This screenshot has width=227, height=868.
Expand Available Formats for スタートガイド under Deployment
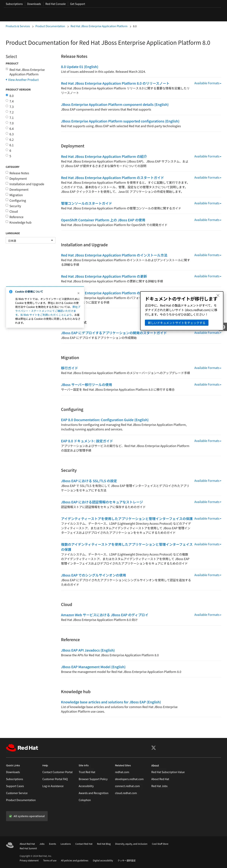[208, 177]
